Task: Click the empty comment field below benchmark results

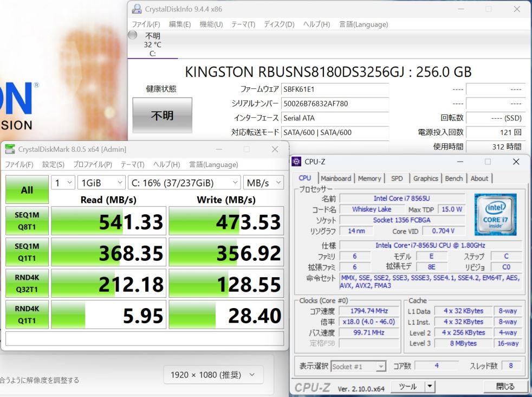Action: click(145, 338)
